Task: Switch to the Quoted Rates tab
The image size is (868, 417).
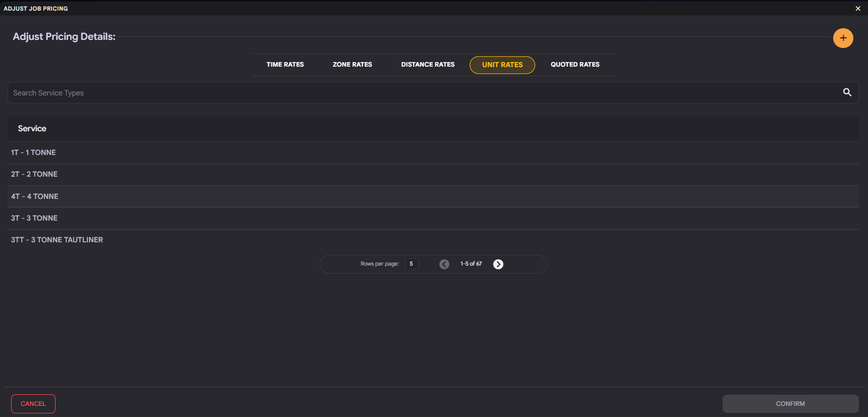Action: 575,65
